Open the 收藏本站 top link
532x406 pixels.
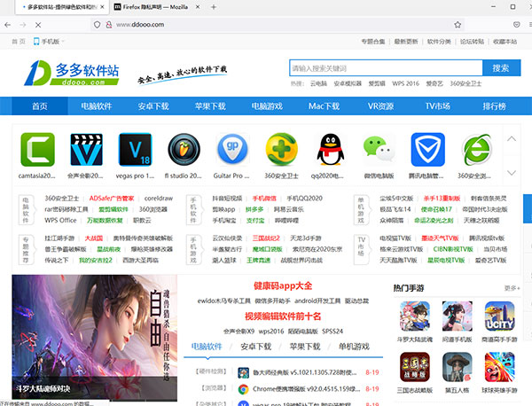505,42
